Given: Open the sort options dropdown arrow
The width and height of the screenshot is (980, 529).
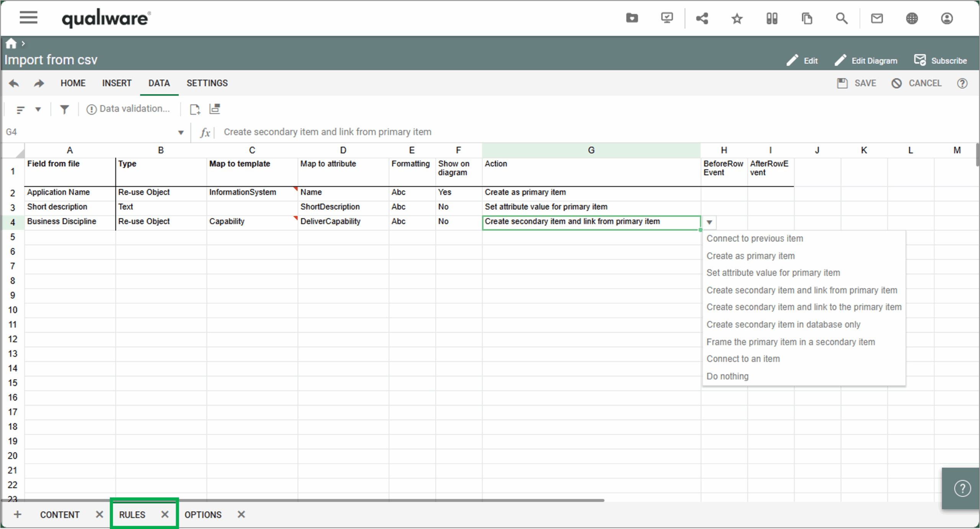Looking at the screenshot, I should pyautogui.click(x=38, y=110).
